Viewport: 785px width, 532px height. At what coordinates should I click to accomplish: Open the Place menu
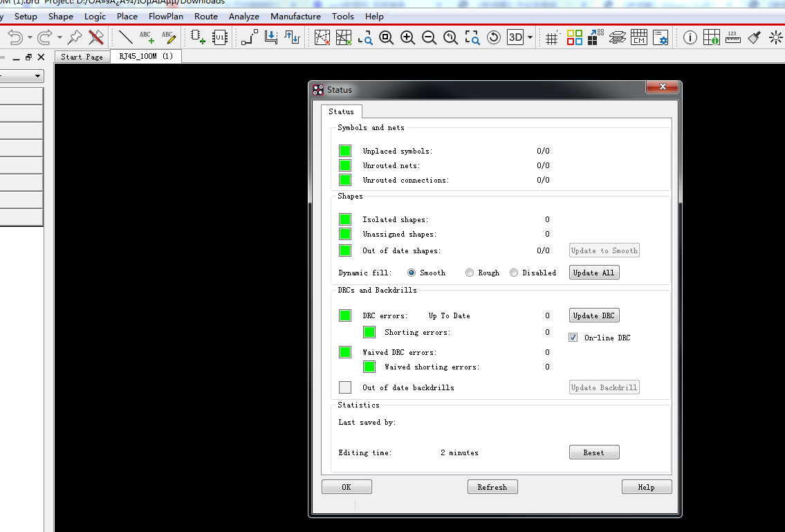click(127, 17)
